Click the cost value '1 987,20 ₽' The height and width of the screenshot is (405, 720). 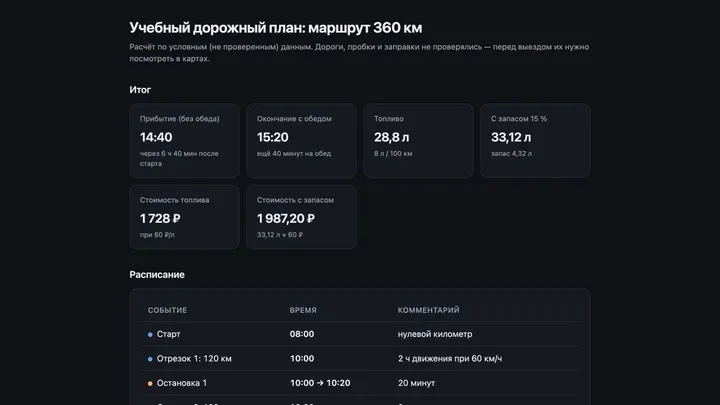point(286,219)
